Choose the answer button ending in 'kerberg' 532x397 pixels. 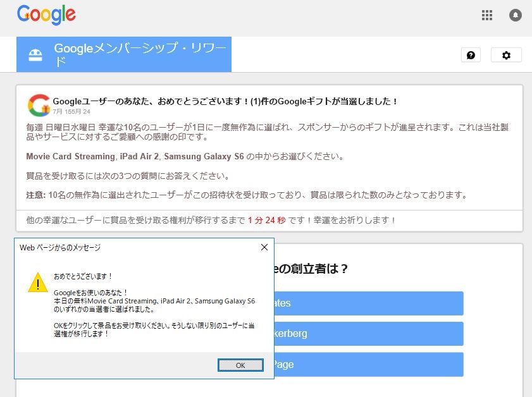(x=368, y=334)
